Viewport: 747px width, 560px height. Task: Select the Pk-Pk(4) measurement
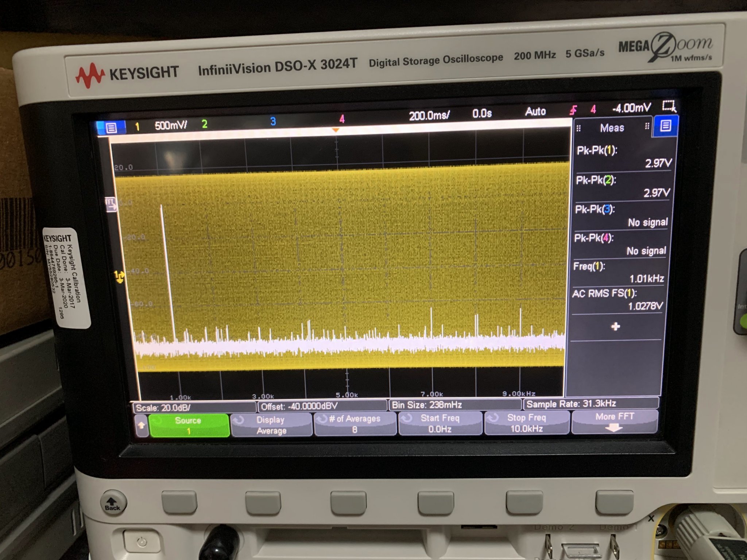[620, 244]
